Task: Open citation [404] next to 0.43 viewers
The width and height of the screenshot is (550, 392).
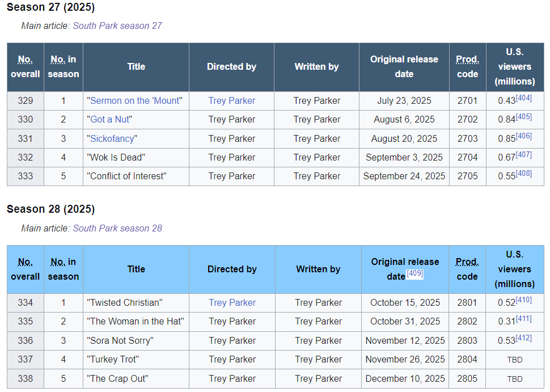Action: (524, 98)
